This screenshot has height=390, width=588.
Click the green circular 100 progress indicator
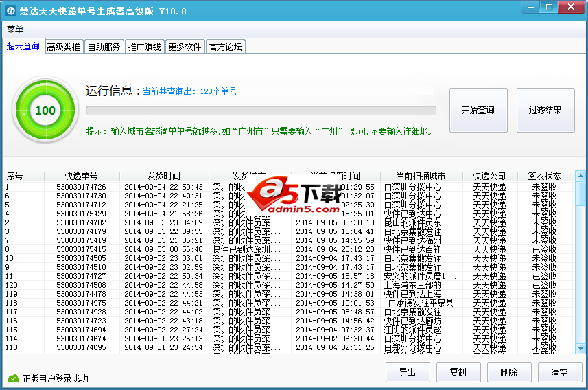pyautogui.click(x=45, y=110)
